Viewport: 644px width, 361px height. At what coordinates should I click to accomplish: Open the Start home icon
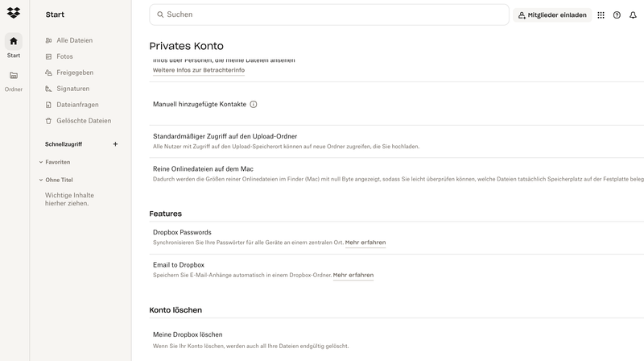[14, 41]
